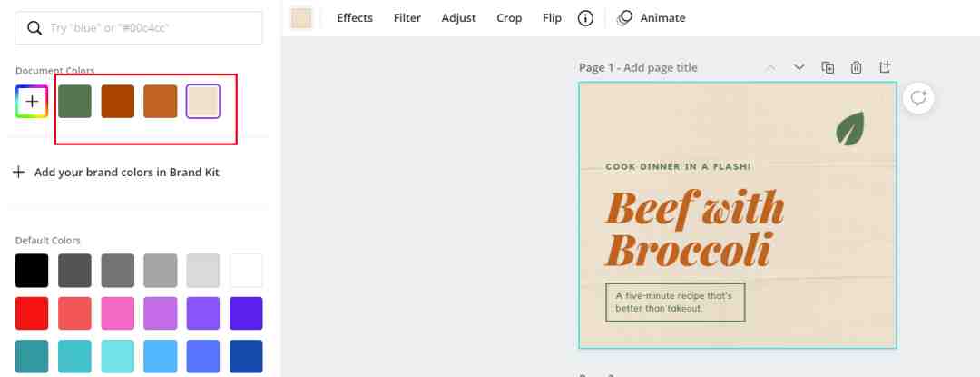Add a new page using the plus-page icon
The height and width of the screenshot is (377, 980).
click(x=886, y=67)
